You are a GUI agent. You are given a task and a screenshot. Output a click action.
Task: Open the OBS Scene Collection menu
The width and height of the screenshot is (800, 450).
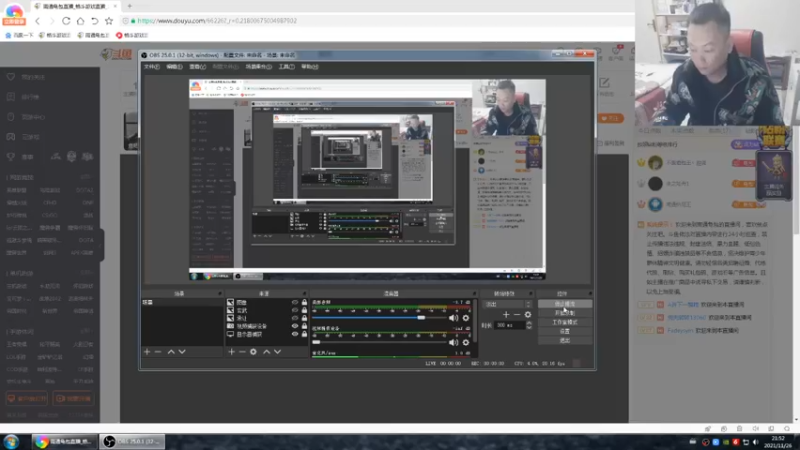coord(259,67)
